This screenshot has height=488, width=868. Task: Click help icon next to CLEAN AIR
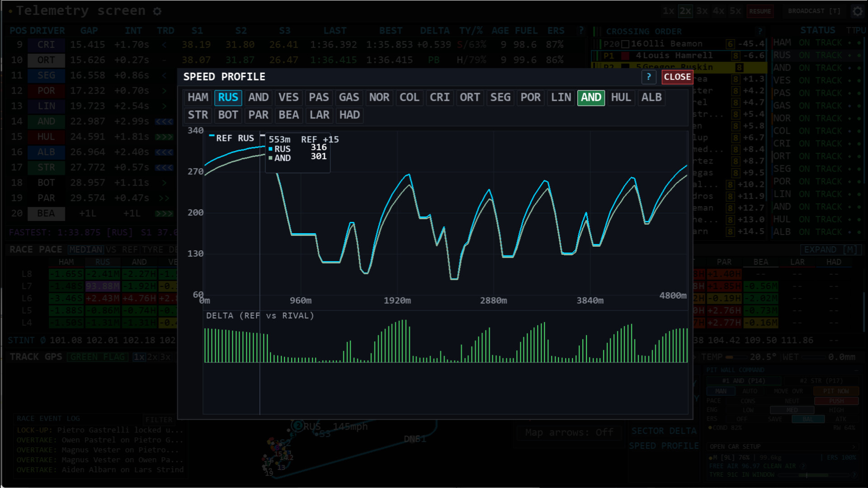tap(803, 466)
